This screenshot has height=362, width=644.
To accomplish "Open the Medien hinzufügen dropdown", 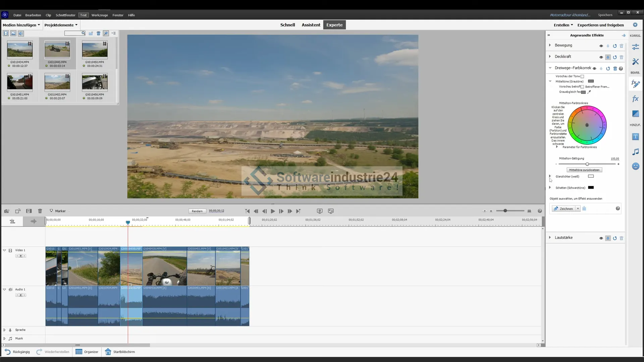I will [x=21, y=25].
